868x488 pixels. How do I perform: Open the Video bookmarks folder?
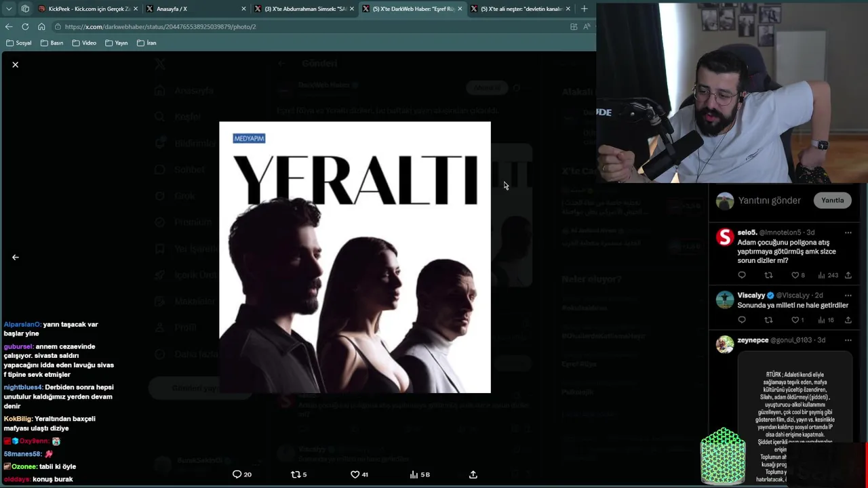(84, 43)
